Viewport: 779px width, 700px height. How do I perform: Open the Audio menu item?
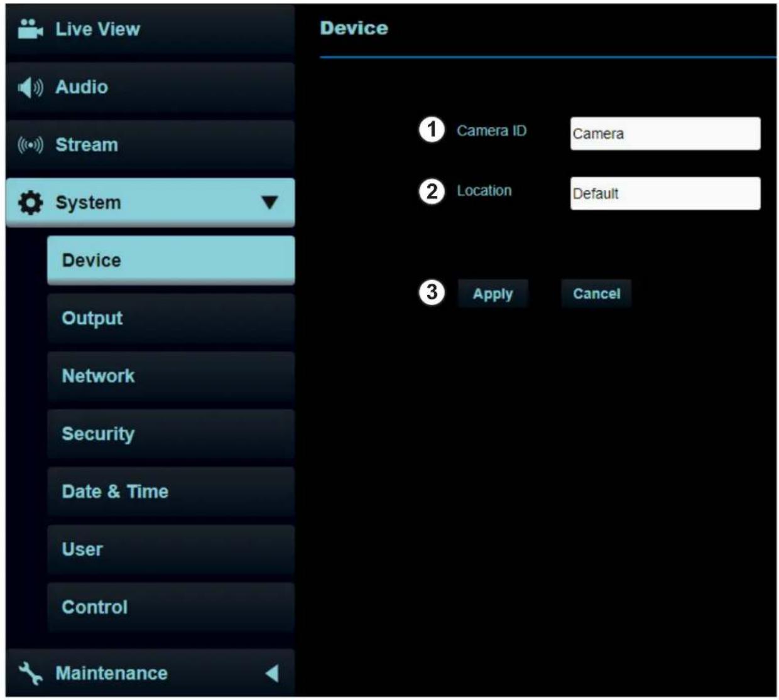[150, 87]
